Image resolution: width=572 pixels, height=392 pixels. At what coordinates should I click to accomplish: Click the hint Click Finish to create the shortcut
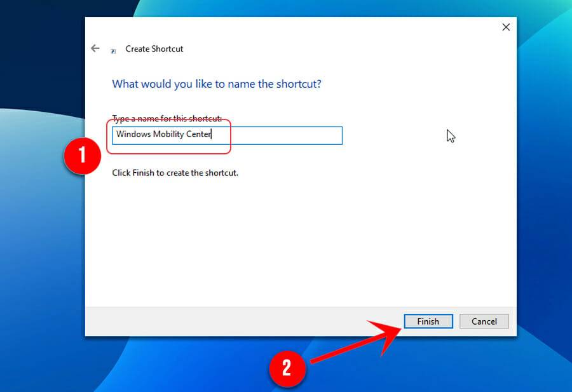click(x=176, y=172)
